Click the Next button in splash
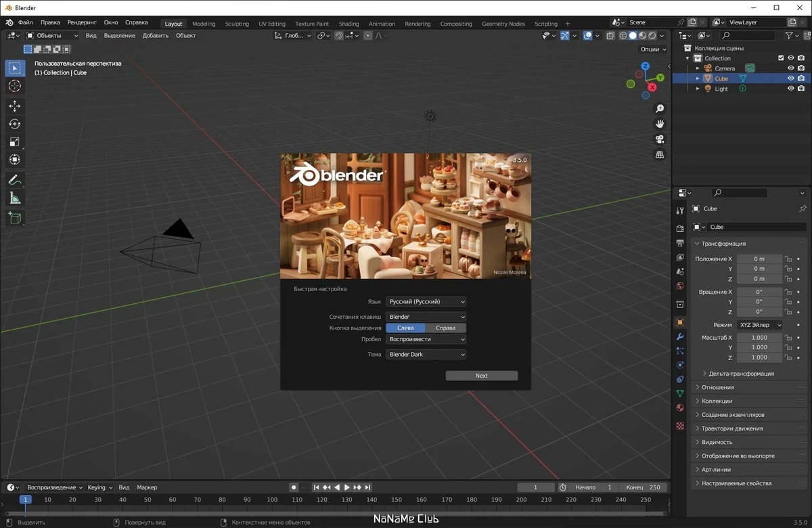The image size is (812, 528). tap(482, 376)
